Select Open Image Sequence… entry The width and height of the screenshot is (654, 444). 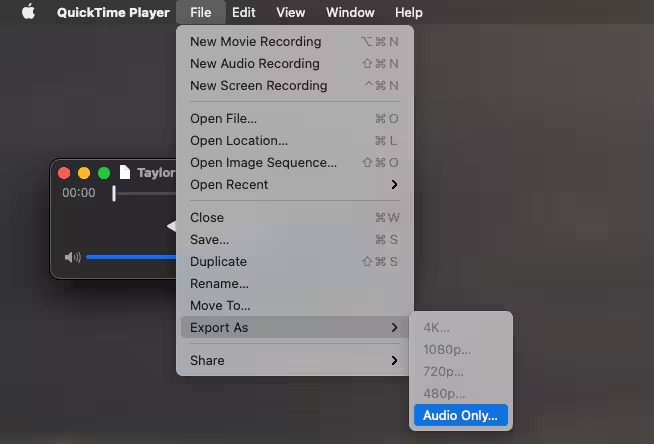click(294, 163)
